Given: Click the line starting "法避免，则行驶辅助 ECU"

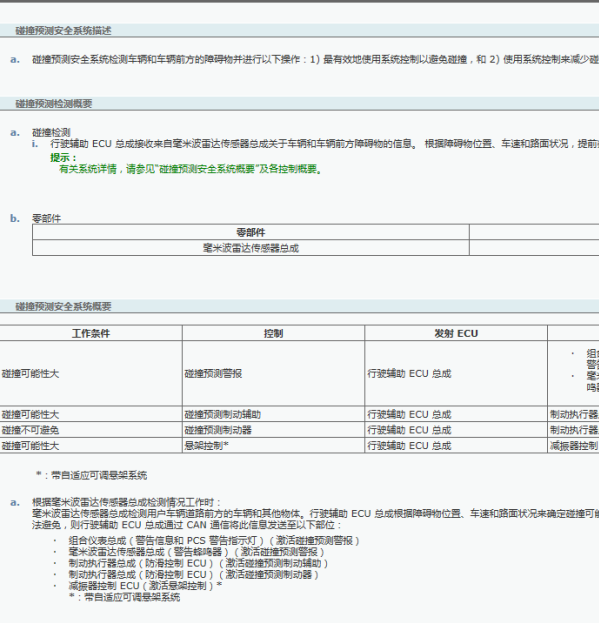Looking at the screenshot, I should point(187,525).
